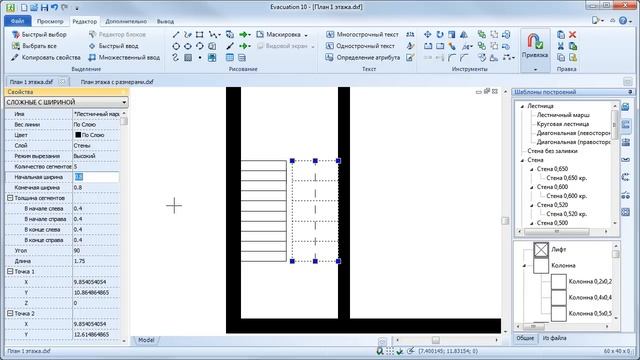Switch to the Вывод ribbon tab

pos(165,21)
